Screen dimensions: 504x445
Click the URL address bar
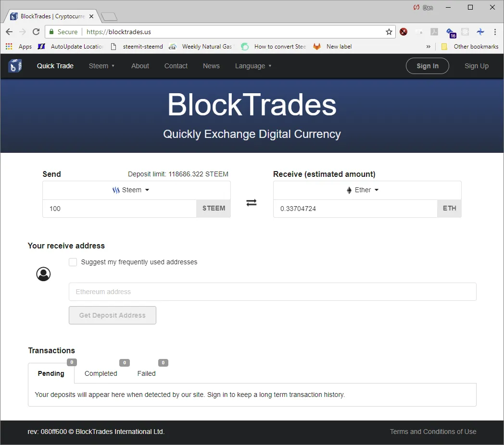click(220, 32)
